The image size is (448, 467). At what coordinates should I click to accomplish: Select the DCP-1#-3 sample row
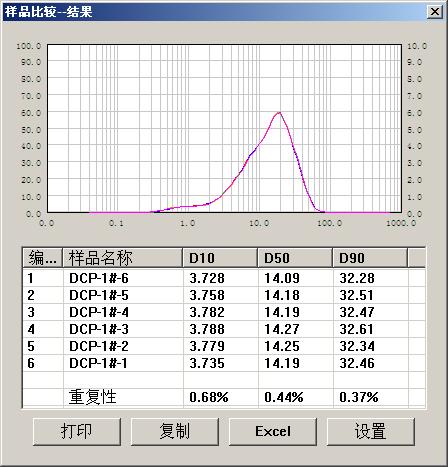click(x=224, y=329)
